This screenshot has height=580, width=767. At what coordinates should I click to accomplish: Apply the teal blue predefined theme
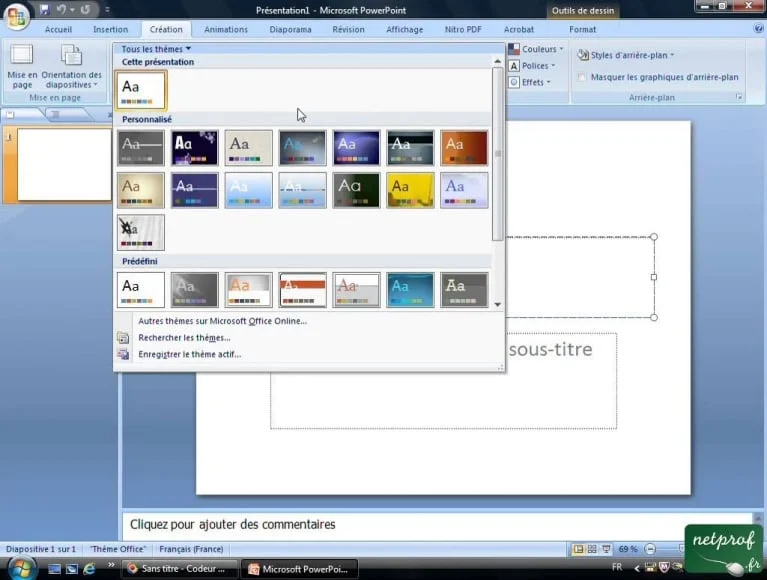point(410,290)
